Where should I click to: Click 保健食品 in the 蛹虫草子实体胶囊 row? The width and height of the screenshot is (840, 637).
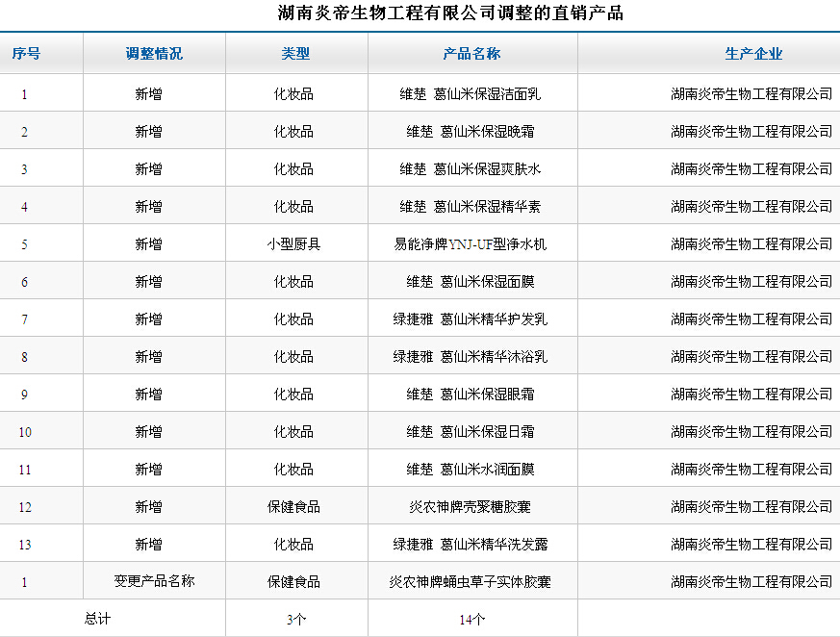(293, 582)
